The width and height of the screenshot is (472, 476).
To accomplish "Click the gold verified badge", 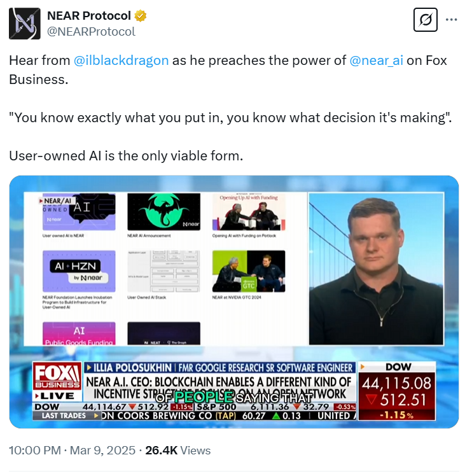I will pyautogui.click(x=140, y=16).
